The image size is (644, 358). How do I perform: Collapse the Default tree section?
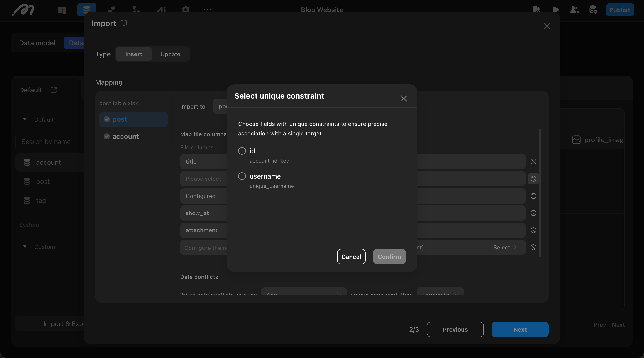pos(25,119)
